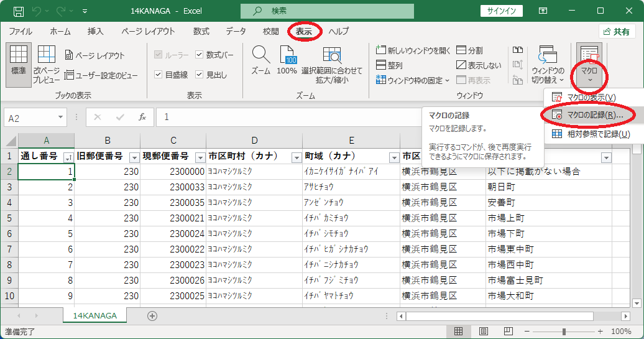This screenshot has height=339, width=644.
Task: Select row 5 header
Action: [x=9, y=218]
